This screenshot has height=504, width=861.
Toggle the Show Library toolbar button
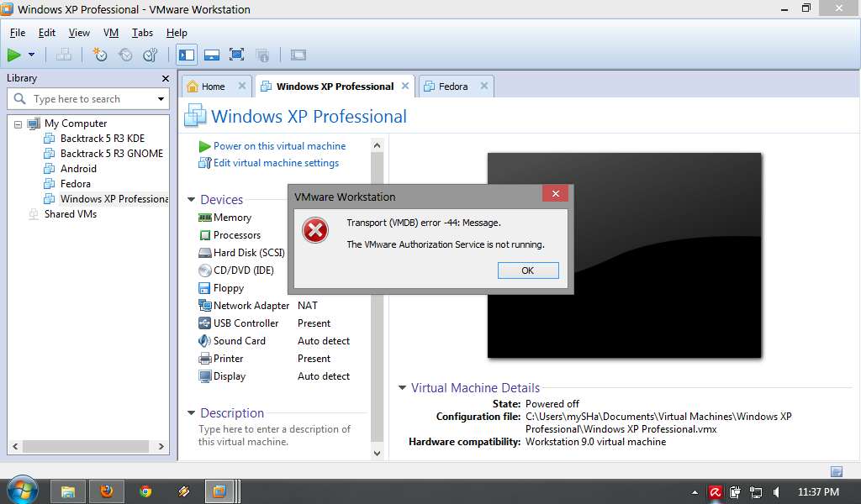pyautogui.click(x=187, y=55)
